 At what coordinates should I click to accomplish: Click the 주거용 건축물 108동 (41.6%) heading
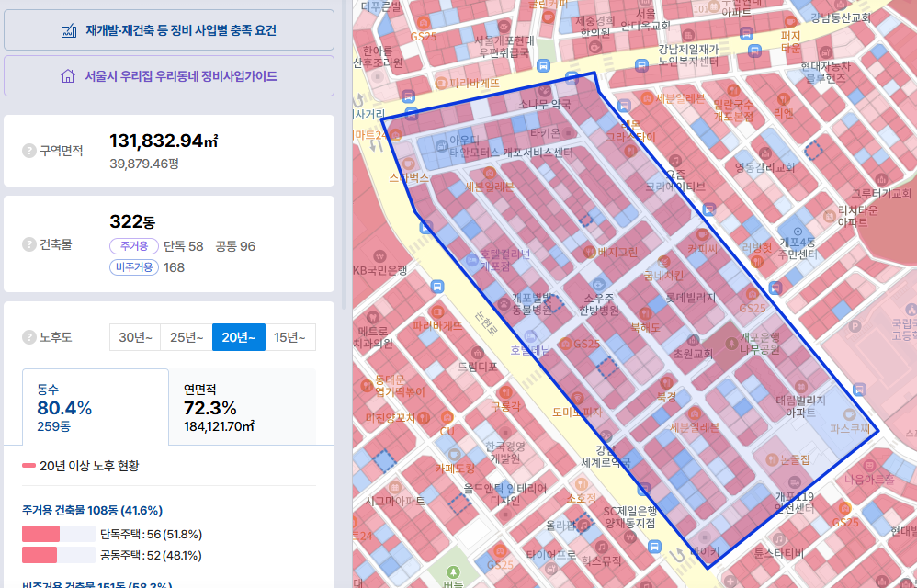(93, 510)
